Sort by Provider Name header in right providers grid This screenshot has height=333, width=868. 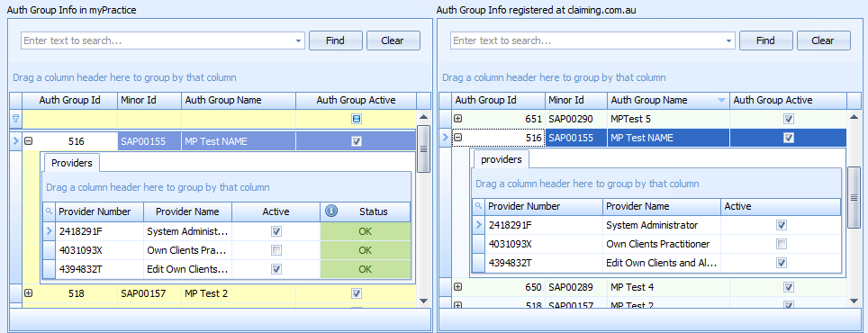[x=662, y=206]
